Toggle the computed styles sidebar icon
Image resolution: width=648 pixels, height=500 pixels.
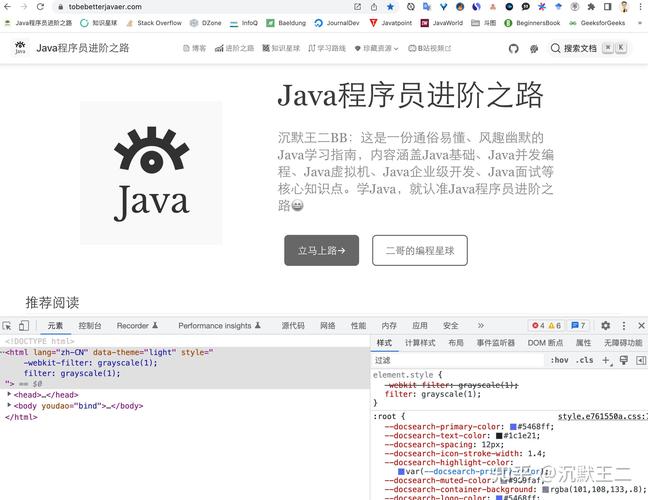[641, 360]
